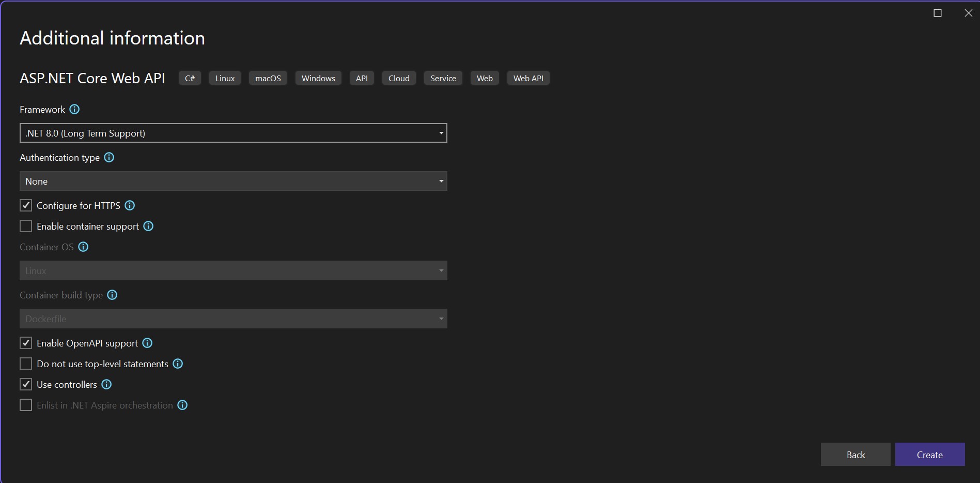
Task: Toggle the Use controllers checkbox
Action: 26,384
